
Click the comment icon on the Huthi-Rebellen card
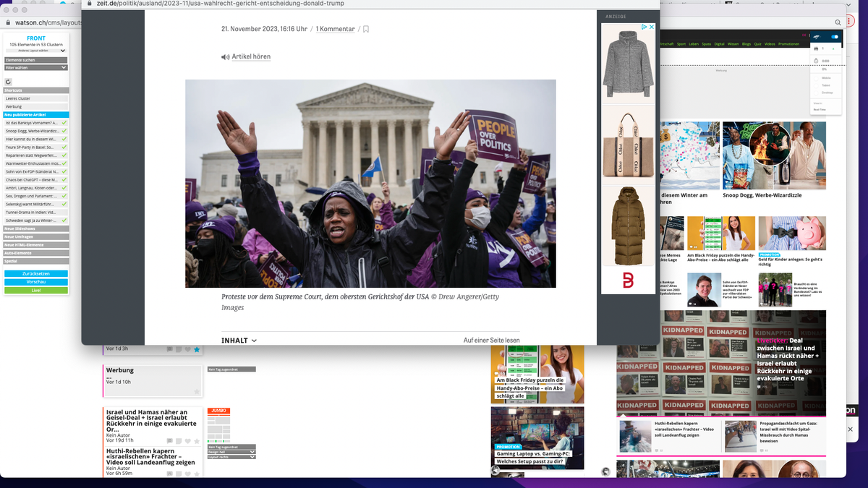pos(170,474)
